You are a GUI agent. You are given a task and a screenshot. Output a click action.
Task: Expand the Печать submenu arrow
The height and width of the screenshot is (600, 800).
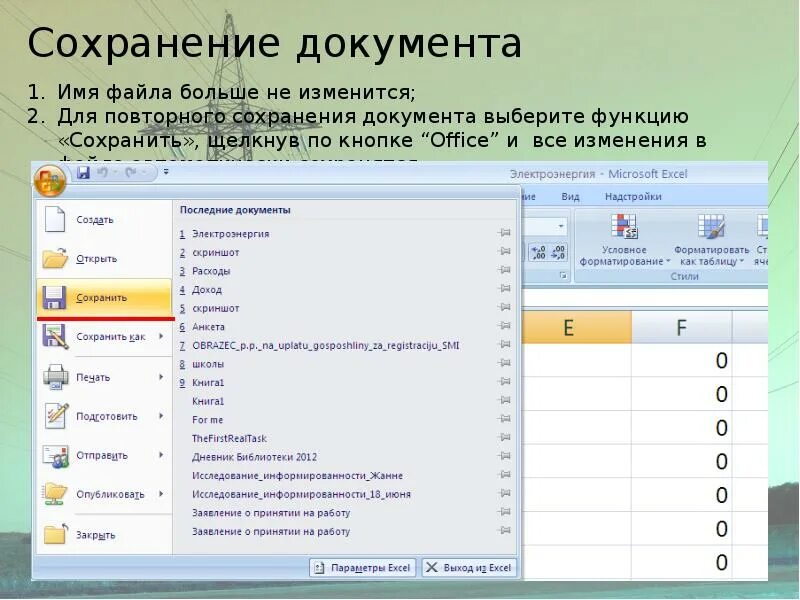[x=161, y=377]
